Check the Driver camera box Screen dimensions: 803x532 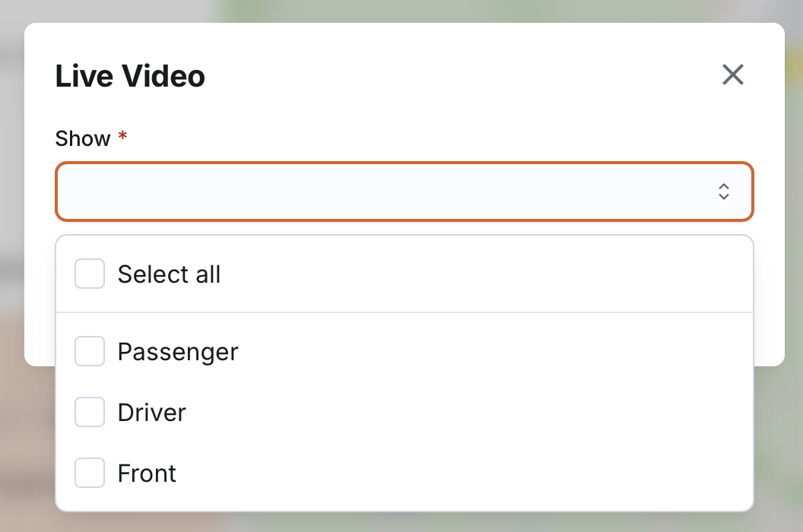(90, 412)
